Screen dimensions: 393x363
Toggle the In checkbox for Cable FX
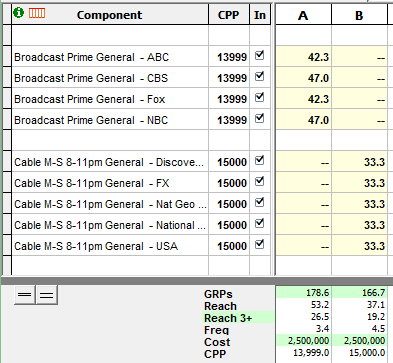click(x=259, y=181)
